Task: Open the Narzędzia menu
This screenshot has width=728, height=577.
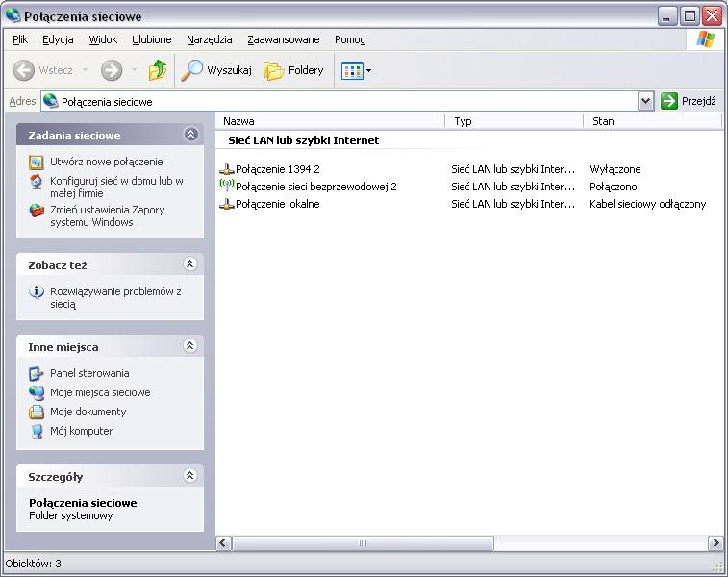Action: pos(210,40)
